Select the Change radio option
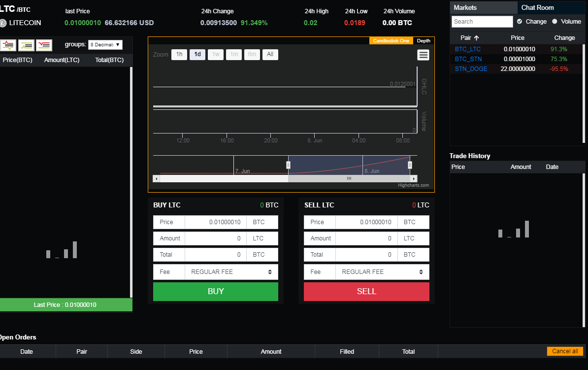 [x=520, y=21]
